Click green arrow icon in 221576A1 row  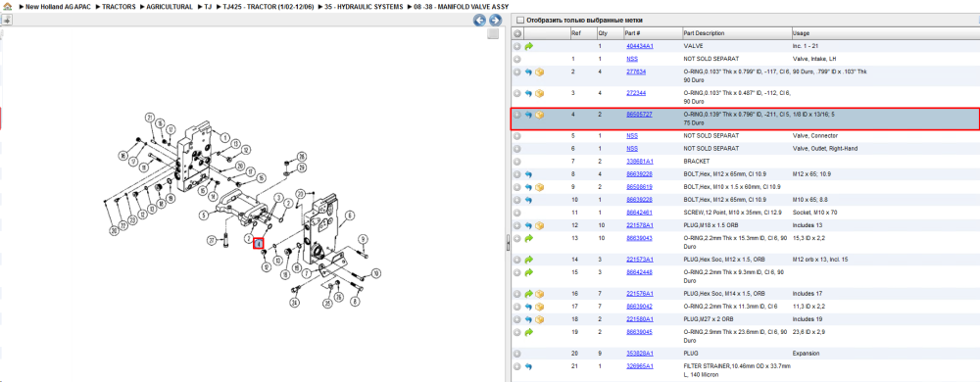529,294
